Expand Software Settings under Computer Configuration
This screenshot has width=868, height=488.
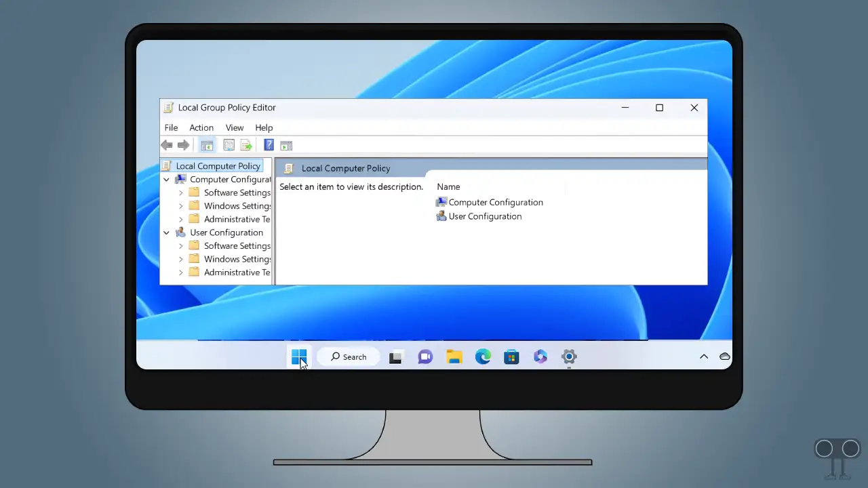[x=180, y=192]
